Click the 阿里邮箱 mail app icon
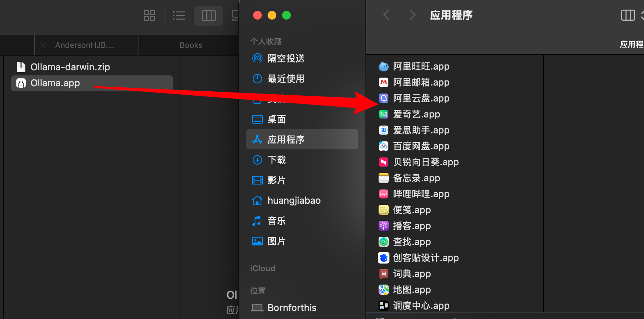The width and height of the screenshot is (644, 319). coord(384,82)
